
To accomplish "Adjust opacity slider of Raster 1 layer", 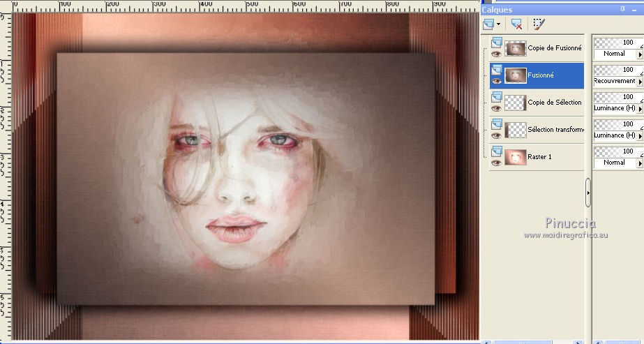I will click(x=619, y=151).
